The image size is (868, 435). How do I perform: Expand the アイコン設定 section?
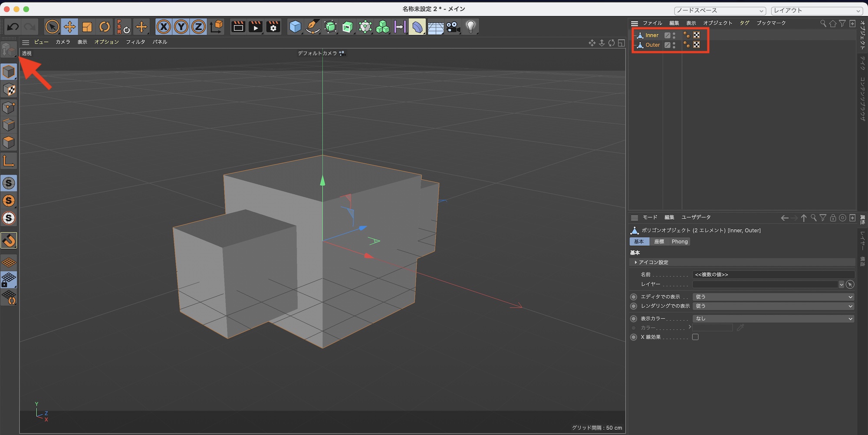click(x=653, y=263)
